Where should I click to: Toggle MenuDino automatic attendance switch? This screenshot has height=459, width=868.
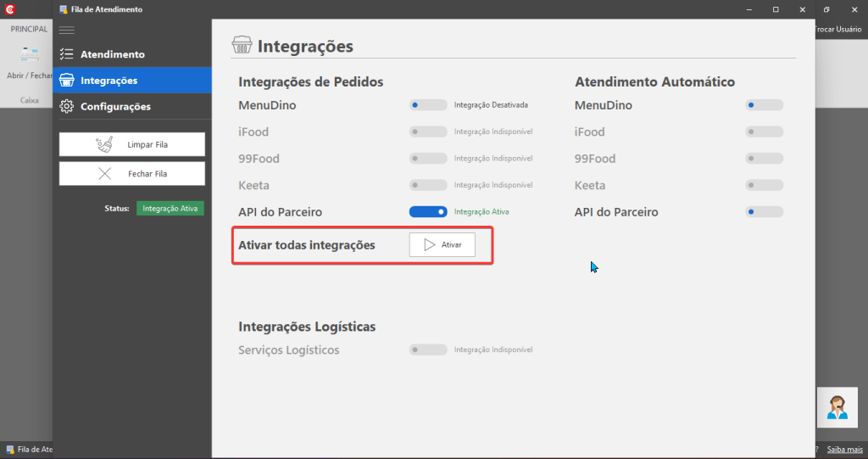click(764, 104)
